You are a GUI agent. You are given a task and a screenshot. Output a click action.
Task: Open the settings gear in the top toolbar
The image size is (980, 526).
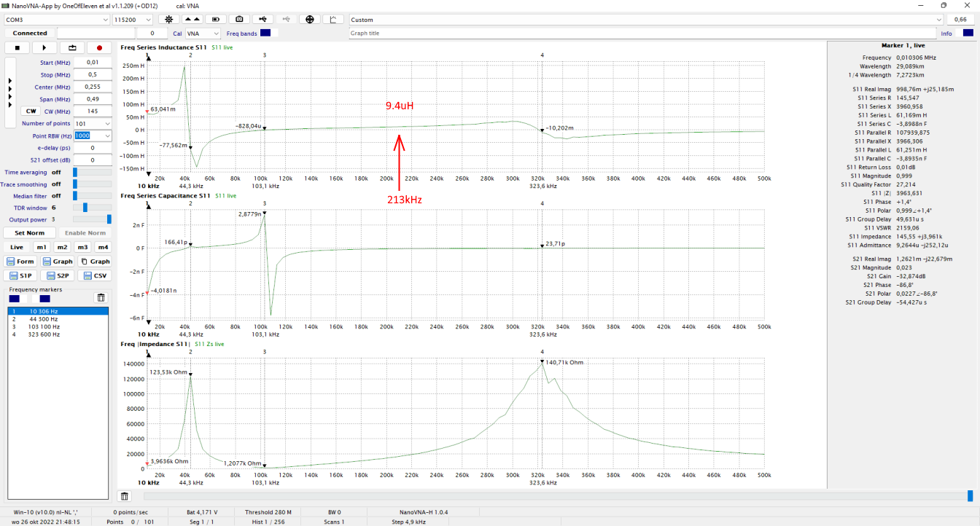point(169,20)
